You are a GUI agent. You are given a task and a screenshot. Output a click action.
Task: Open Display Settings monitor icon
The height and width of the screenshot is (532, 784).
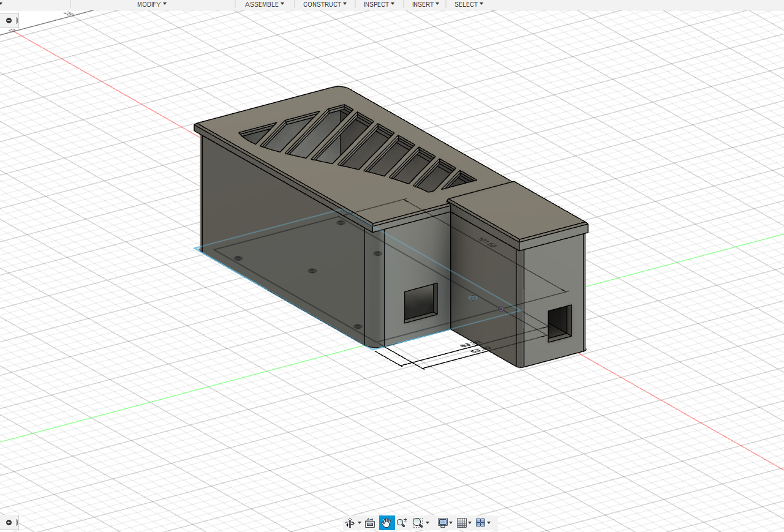click(x=442, y=523)
